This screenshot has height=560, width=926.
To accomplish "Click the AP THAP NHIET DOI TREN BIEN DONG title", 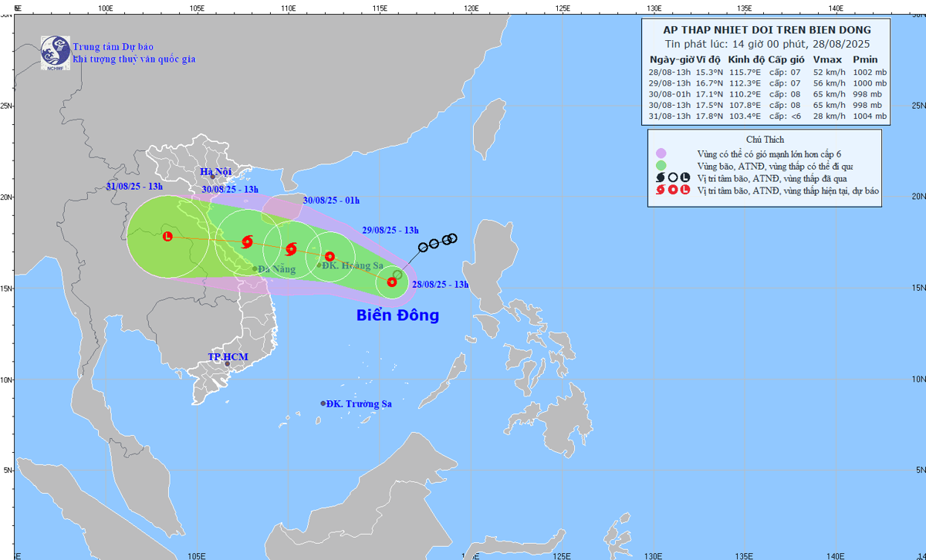I will 767,29.
